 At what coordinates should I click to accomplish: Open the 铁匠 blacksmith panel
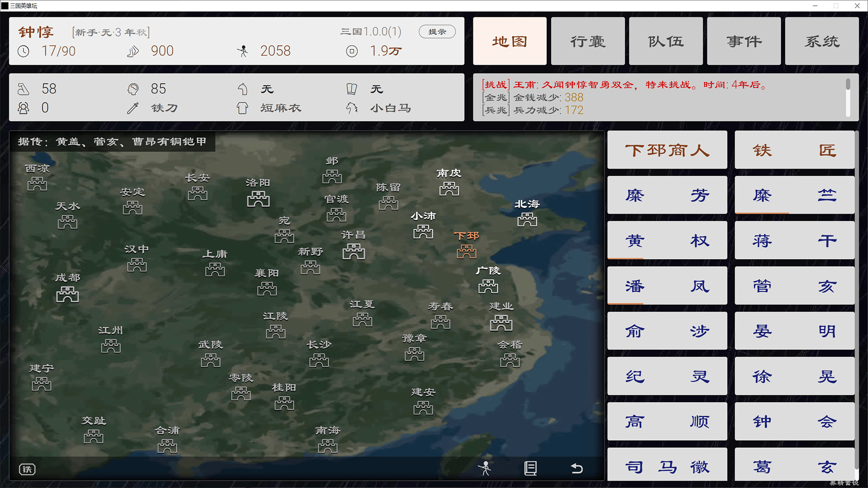tap(794, 150)
